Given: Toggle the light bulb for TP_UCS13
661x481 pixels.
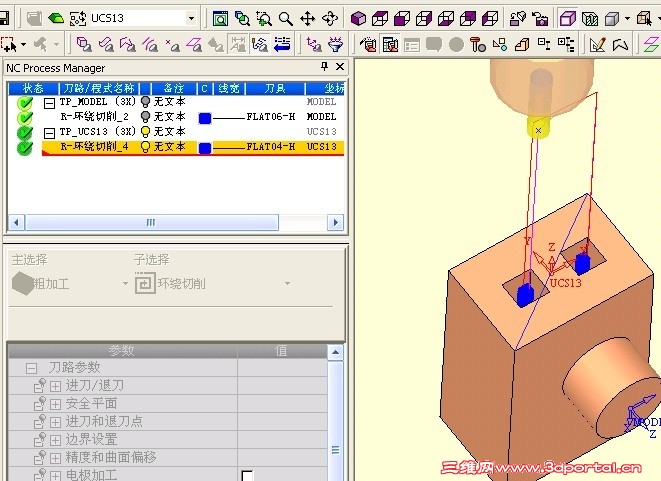Looking at the screenshot, I should [x=145, y=132].
